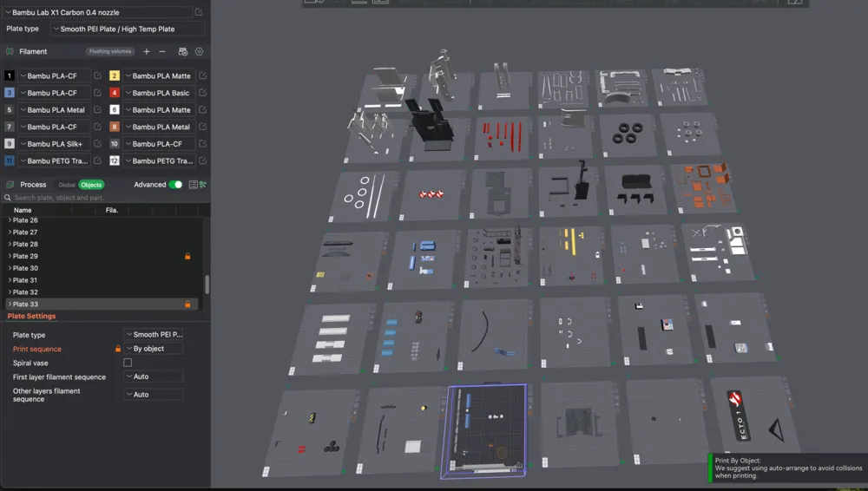The image size is (868, 491).
Task: Open the Print sequence By object dropdown
Action: [x=154, y=349]
